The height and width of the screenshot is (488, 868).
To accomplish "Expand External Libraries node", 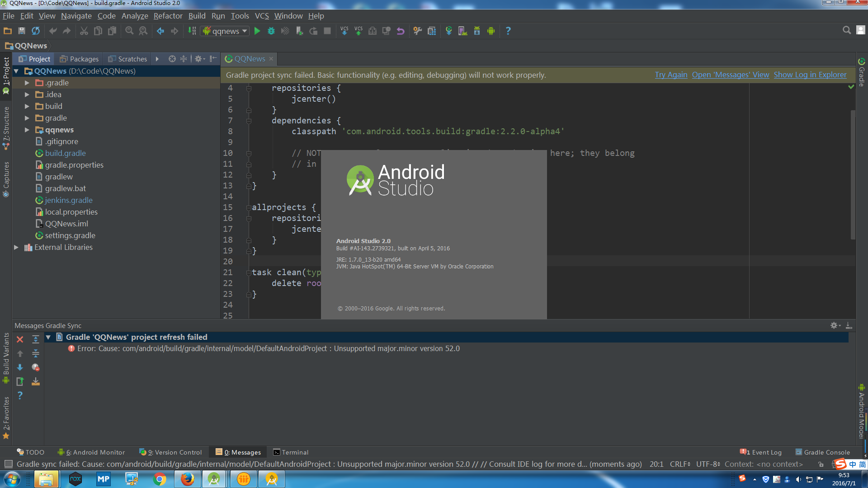I will point(16,247).
